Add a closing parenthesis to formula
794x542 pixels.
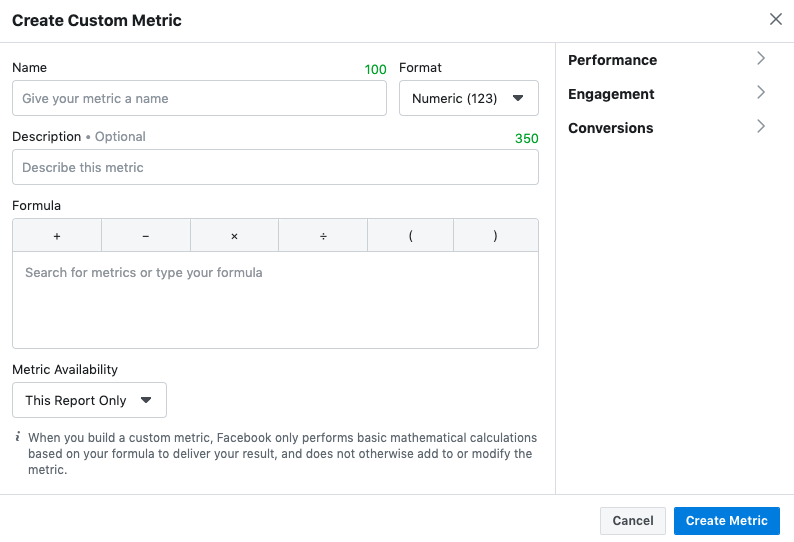pyautogui.click(x=495, y=236)
